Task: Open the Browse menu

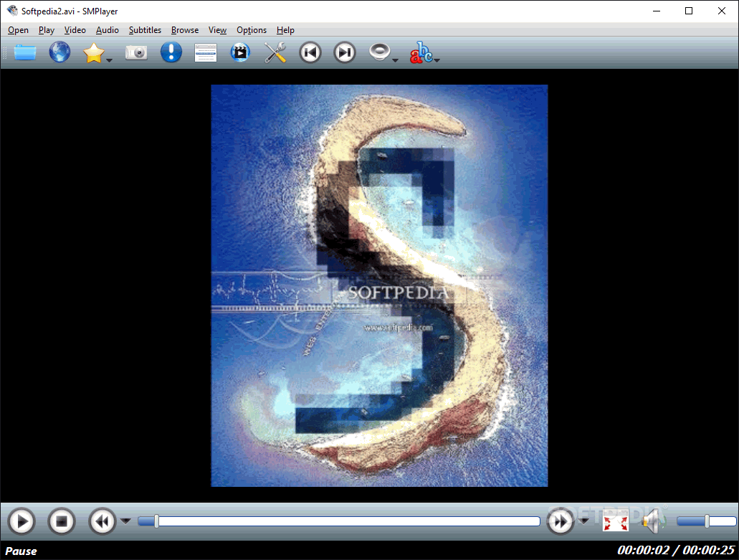Action: (185, 30)
